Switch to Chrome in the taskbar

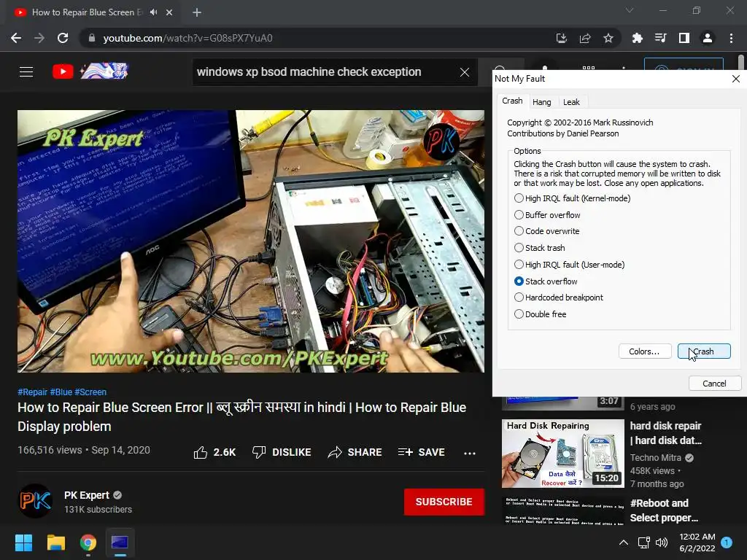[88, 542]
